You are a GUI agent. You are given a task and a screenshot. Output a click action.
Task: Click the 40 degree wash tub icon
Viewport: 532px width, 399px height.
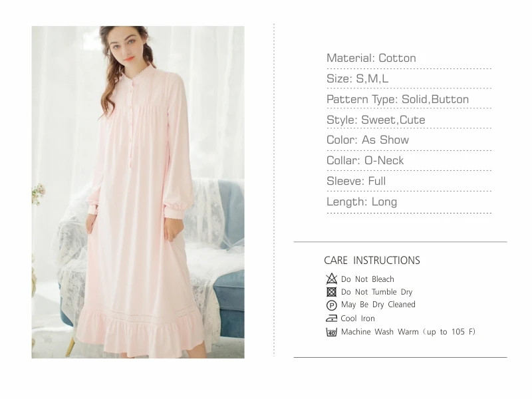click(331, 332)
